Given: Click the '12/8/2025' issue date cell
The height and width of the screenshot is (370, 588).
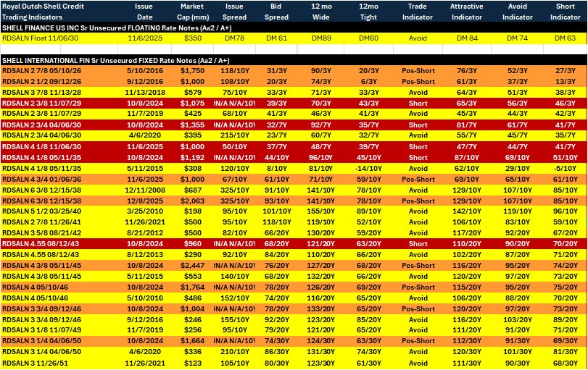Looking at the screenshot, I should click(145, 201).
